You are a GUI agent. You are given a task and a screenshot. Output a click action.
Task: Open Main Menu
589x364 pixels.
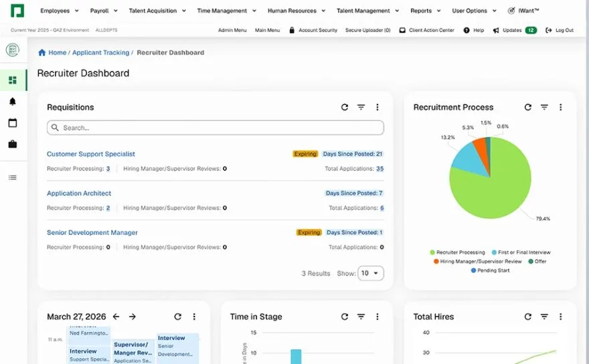click(267, 30)
